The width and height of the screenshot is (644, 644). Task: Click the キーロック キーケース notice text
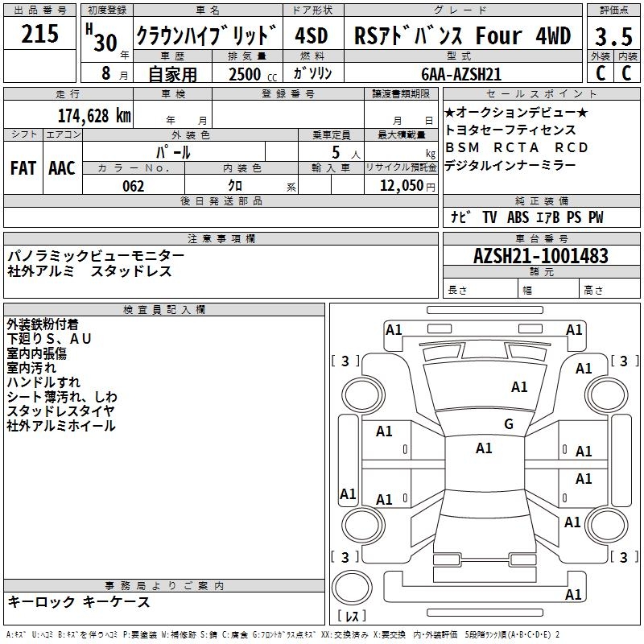tap(79, 601)
